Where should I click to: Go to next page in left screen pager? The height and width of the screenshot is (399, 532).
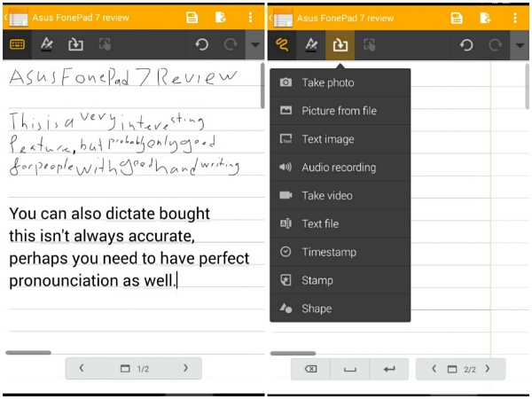point(185,368)
